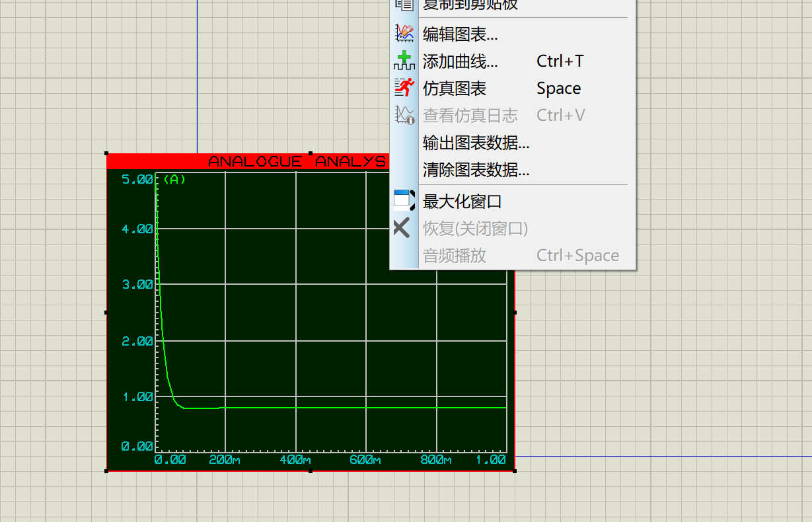Viewport: 812px width, 522px height.
Task: Click the edit graph pencil icon
Action: [x=404, y=33]
